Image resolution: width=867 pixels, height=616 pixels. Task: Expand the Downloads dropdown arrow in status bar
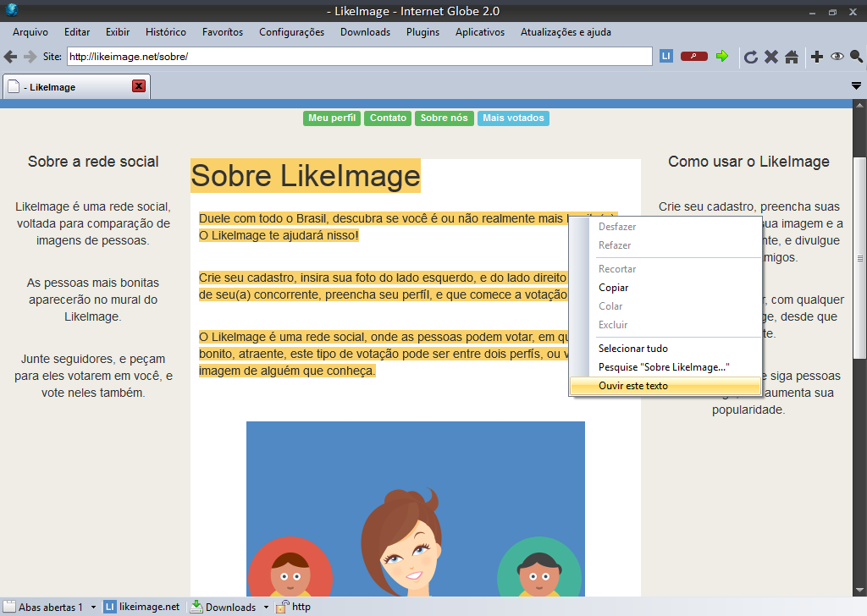click(x=265, y=607)
